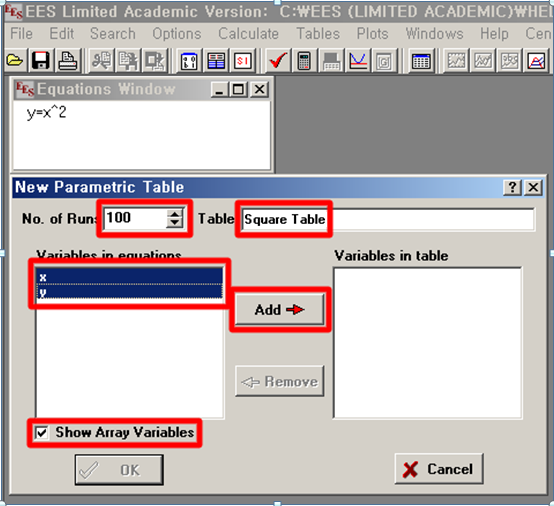Viewport: 554px width, 506px height.
Task: Click the Remove button
Action: pyautogui.click(x=279, y=382)
